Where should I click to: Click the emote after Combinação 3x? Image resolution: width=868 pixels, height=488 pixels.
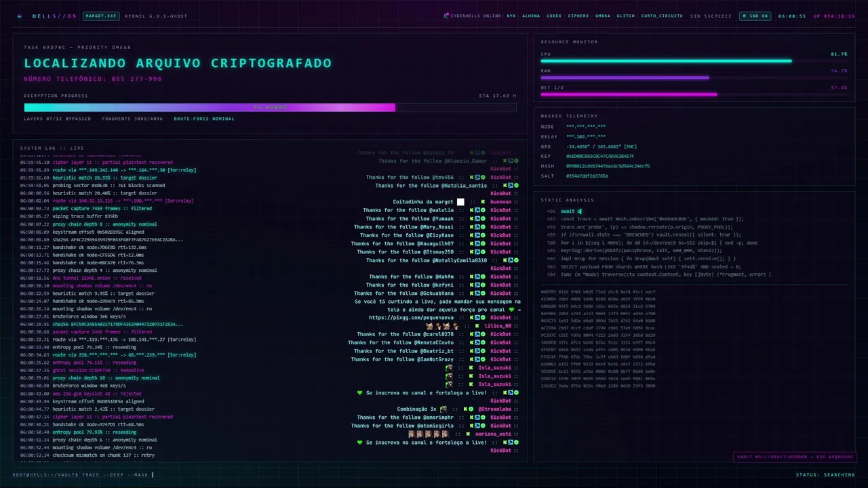tap(443, 409)
